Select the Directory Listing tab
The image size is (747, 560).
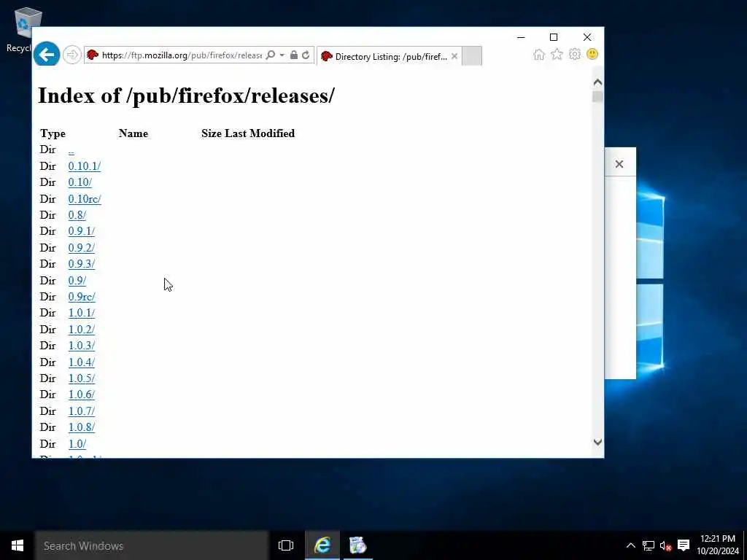coord(390,56)
